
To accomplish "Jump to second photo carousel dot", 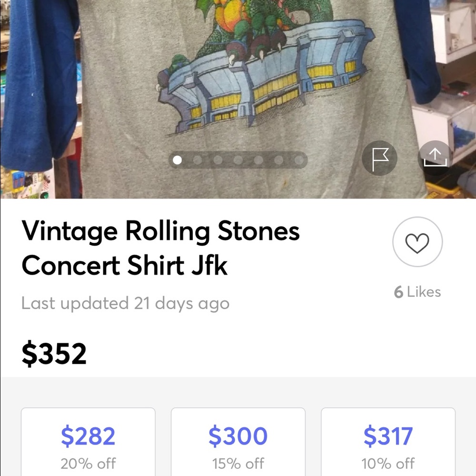I will (x=198, y=160).
